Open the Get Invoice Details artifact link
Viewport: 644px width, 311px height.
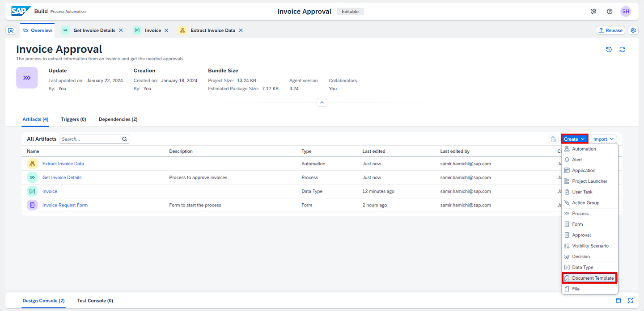tap(62, 177)
